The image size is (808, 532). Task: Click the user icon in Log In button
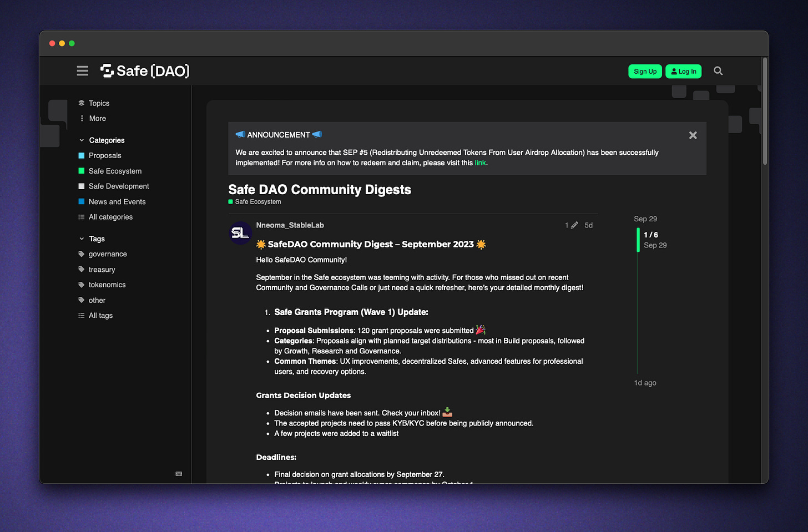(674, 72)
